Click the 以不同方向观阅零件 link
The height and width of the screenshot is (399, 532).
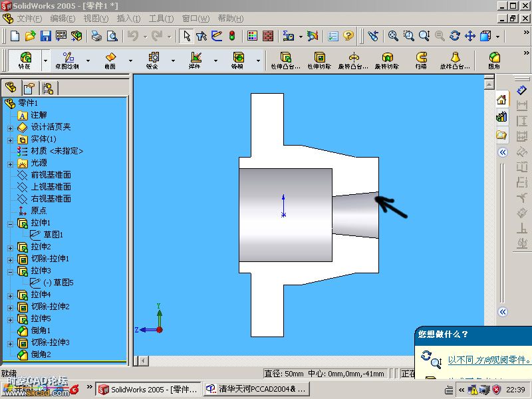click(x=489, y=360)
